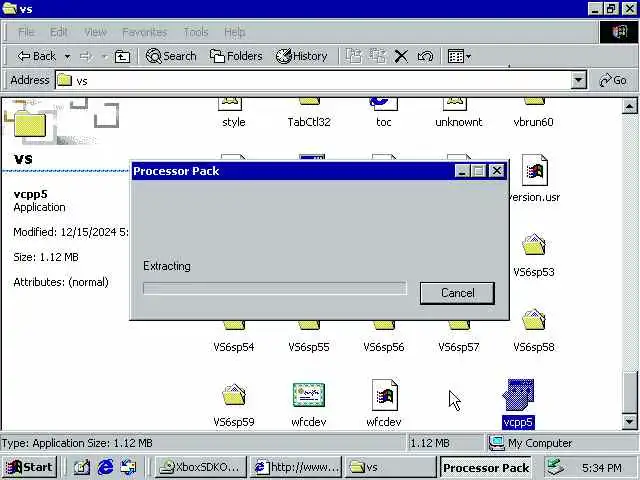Screen dimensions: 640x480
Task: Select the VS6sp54 folder label
Action: pos(234,347)
